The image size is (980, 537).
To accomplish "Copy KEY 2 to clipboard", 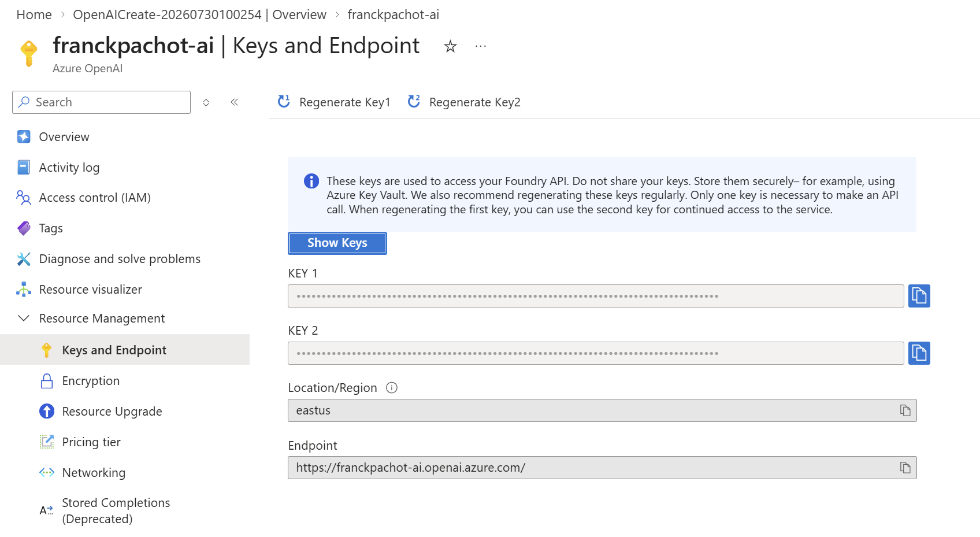I will tap(919, 353).
